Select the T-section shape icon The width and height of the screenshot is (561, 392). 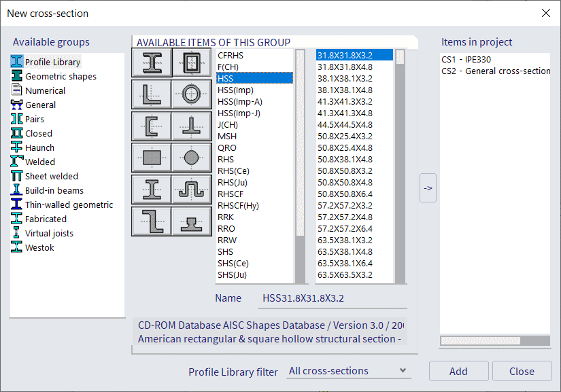click(191, 126)
